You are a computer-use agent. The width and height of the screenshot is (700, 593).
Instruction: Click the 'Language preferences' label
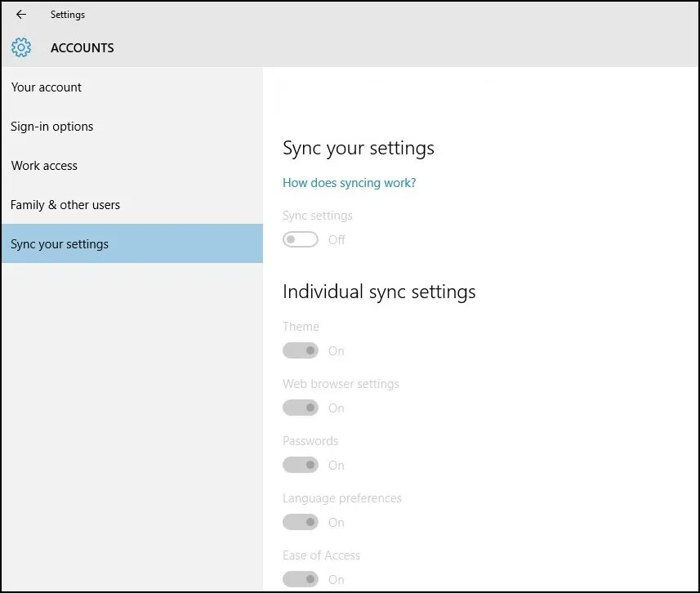(x=342, y=498)
